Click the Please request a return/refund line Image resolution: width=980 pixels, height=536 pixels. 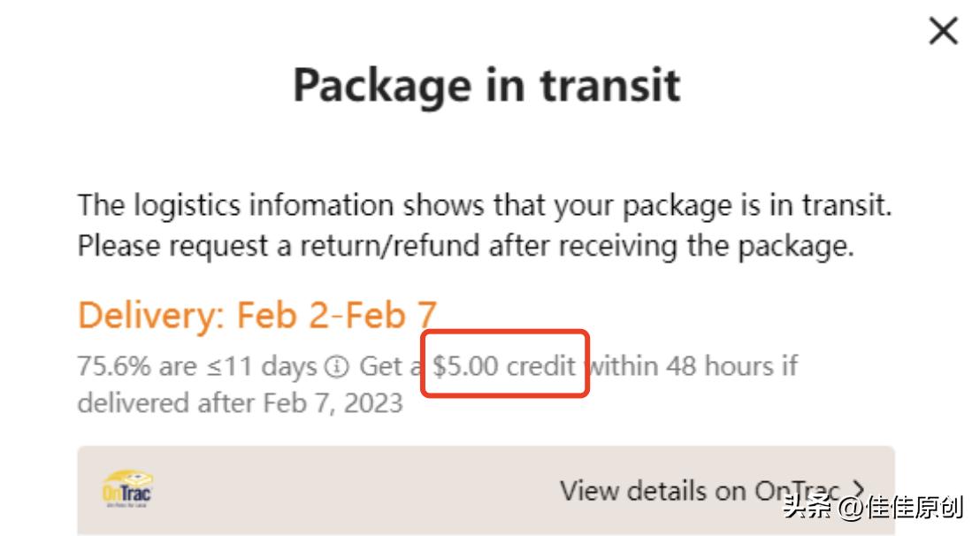pos(465,245)
